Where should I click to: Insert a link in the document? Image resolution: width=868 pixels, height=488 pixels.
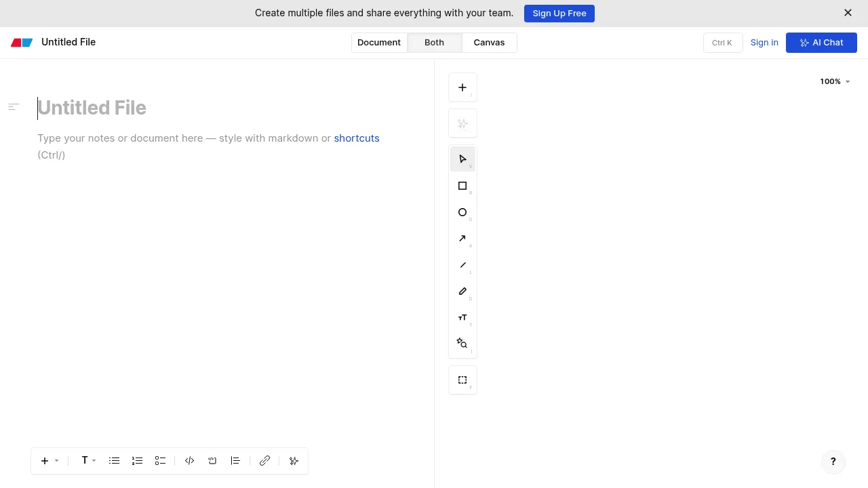(264, 461)
